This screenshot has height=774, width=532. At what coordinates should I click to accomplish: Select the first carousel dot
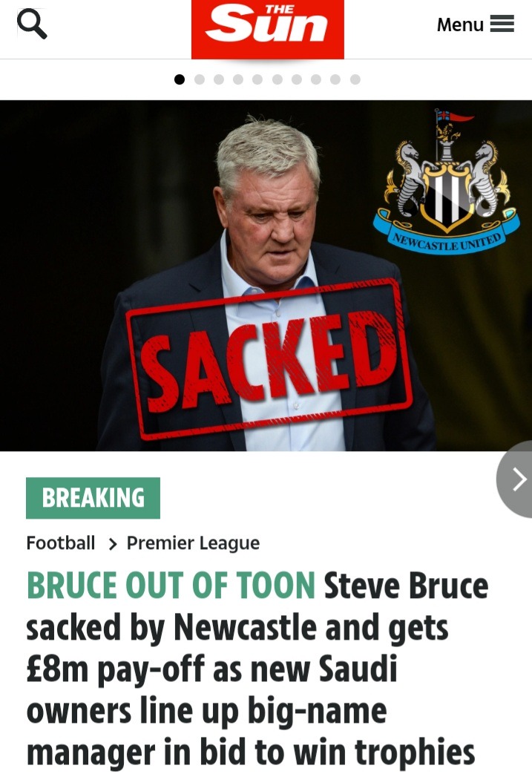coord(180,79)
